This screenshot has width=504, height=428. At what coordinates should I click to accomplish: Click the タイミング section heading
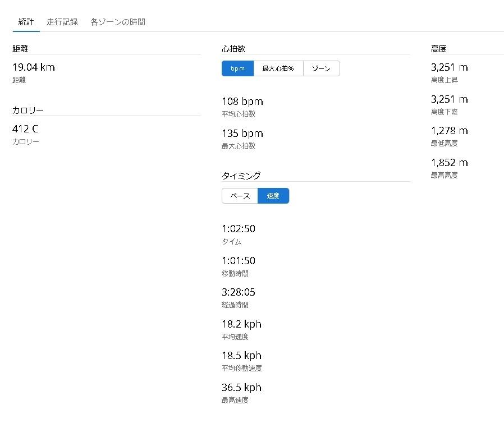coord(241,176)
